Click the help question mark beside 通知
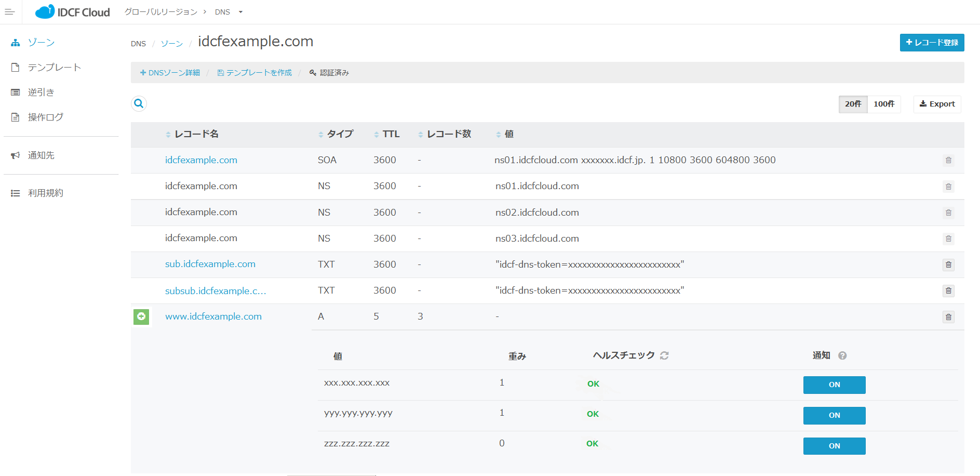 tap(842, 356)
